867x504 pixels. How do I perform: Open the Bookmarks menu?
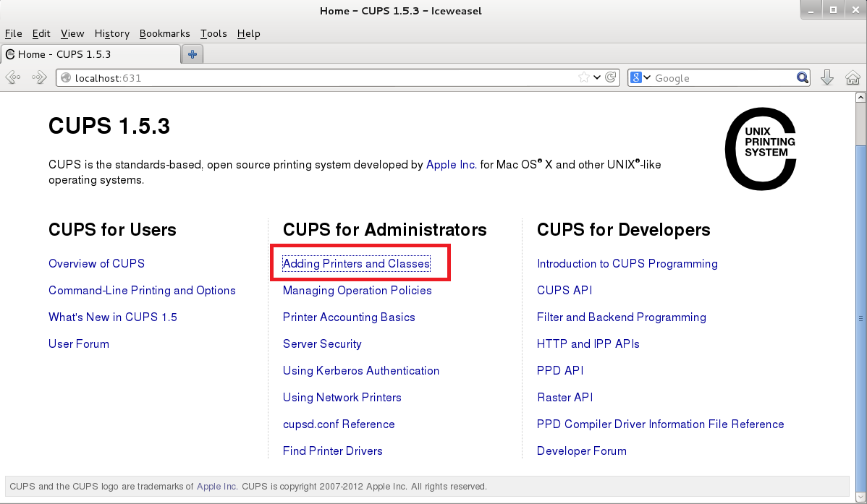[165, 34]
